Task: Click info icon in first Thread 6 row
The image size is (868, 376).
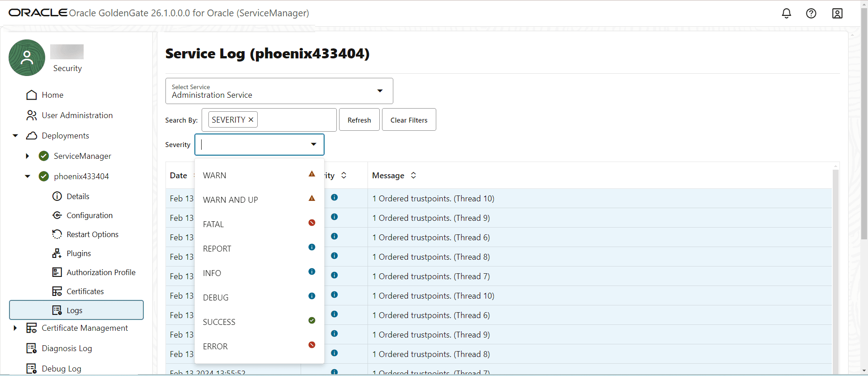Action: [x=335, y=236]
